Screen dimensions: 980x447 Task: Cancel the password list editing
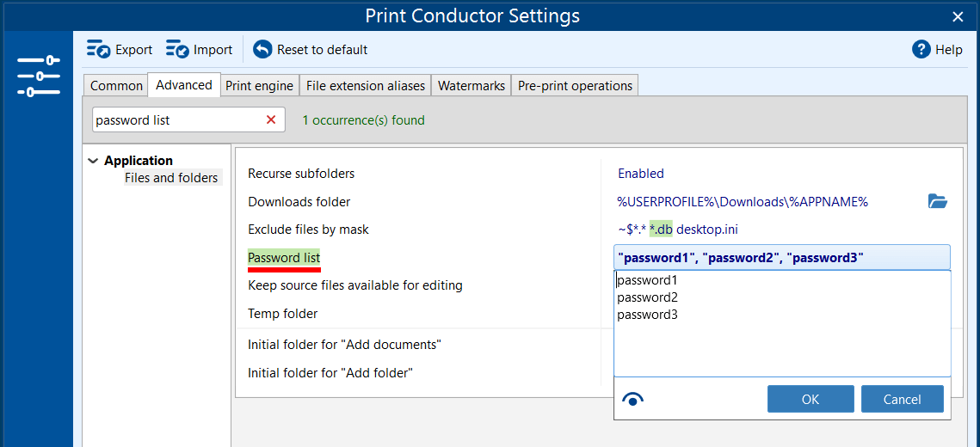pos(902,399)
